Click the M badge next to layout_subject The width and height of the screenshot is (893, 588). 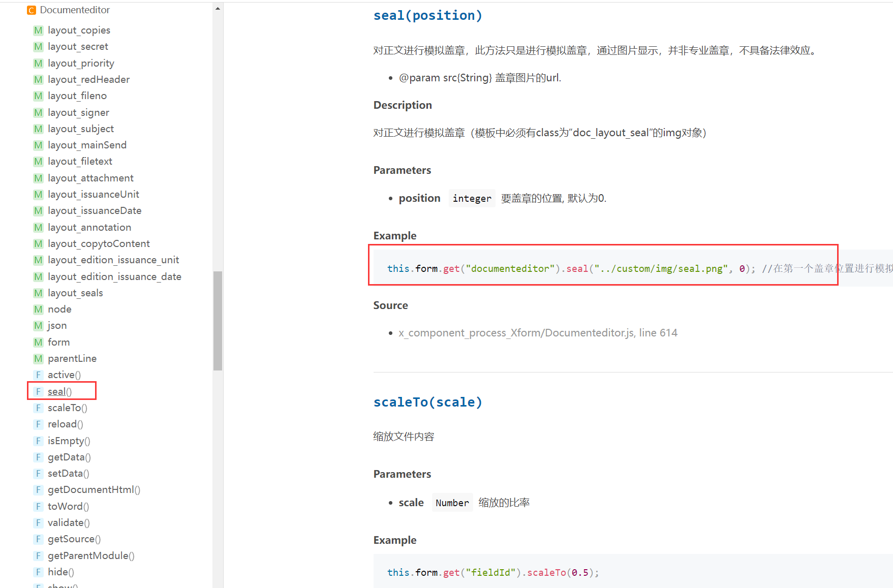tap(38, 129)
